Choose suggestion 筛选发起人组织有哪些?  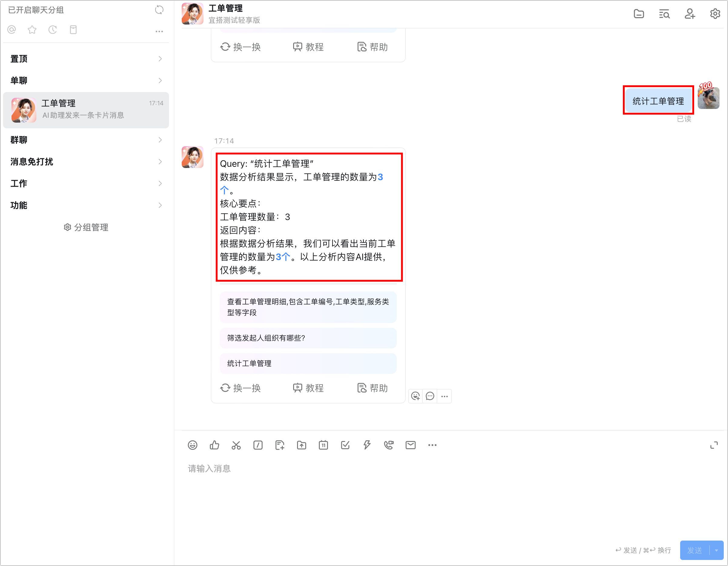(308, 338)
